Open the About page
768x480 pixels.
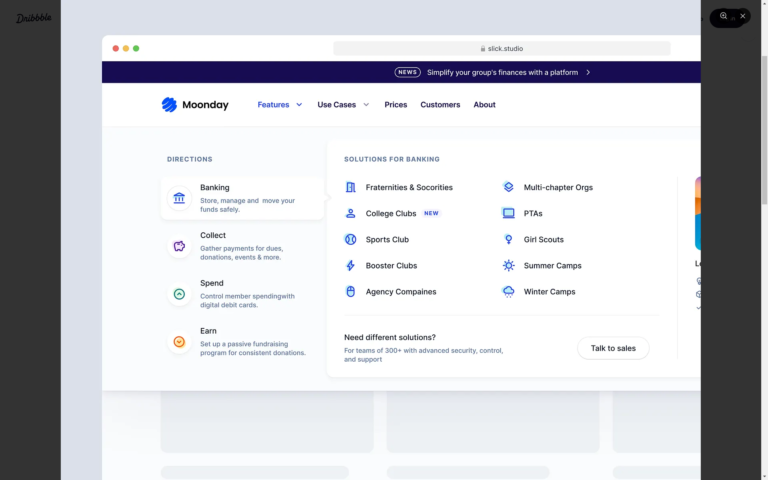(x=484, y=104)
